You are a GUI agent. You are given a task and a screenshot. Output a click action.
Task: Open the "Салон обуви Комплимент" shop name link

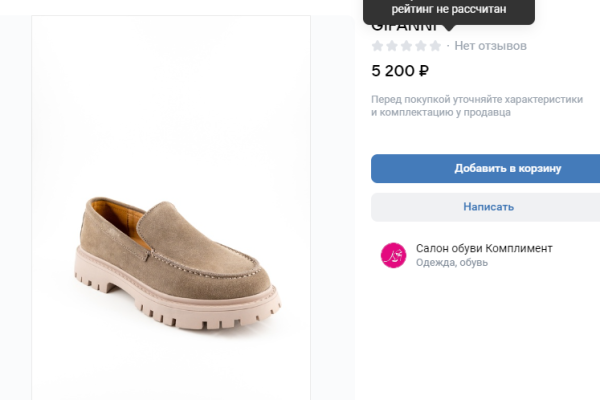click(x=484, y=248)
